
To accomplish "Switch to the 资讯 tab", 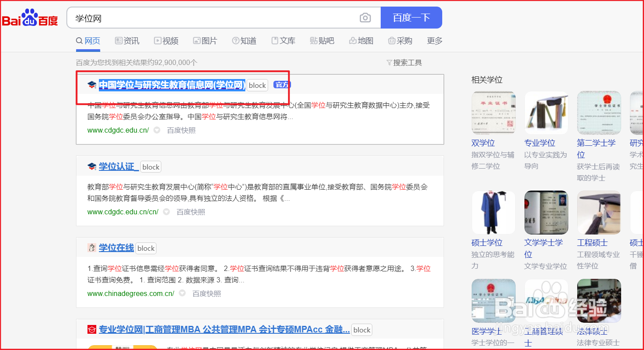I will click(x=127, y=41).
